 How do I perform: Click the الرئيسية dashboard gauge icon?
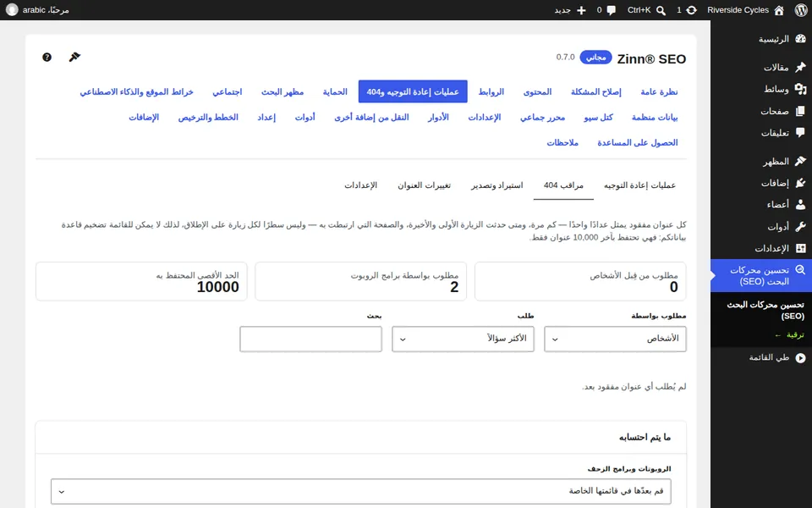[801, 39]
